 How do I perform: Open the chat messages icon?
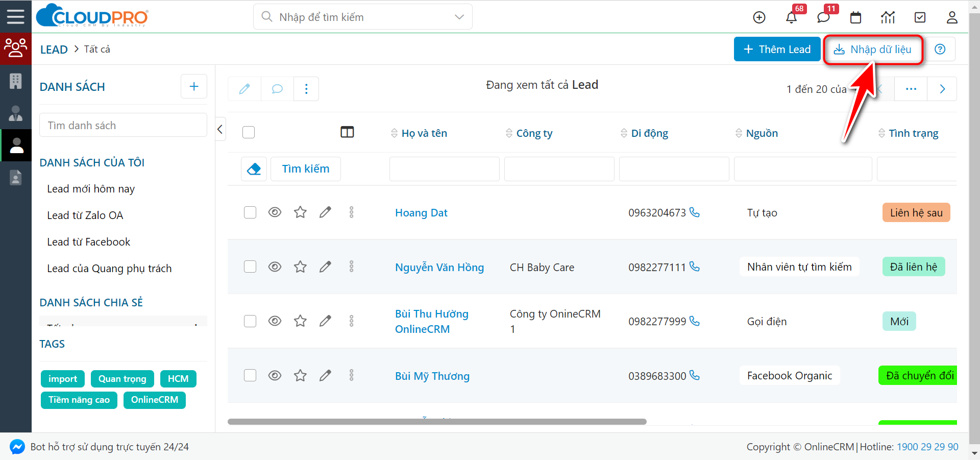coord(823,17)
